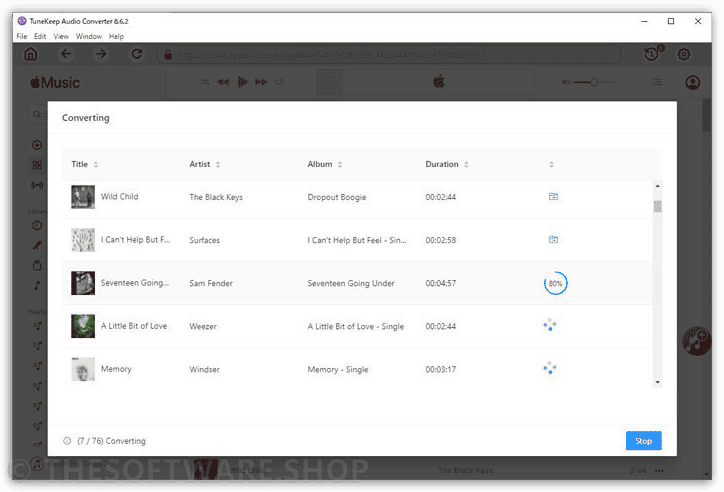This screenshot has height=492, width=724.
Task: Open settings gear icon
Action: coord(684,54)
